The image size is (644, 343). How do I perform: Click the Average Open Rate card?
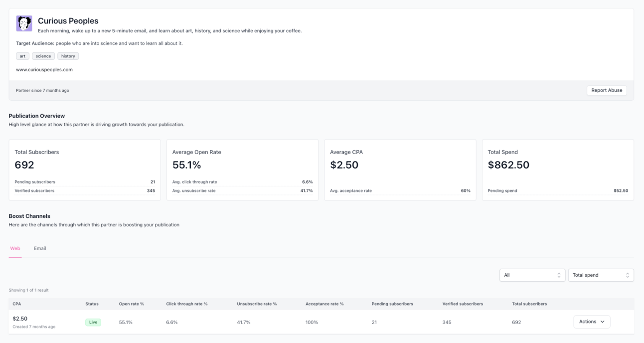tap(242, 170)
